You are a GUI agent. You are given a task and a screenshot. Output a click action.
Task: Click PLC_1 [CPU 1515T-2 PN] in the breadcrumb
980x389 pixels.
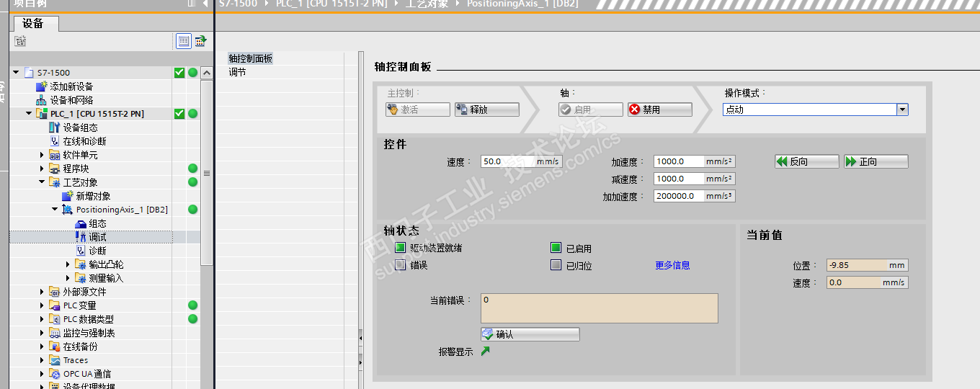[332, 4]
